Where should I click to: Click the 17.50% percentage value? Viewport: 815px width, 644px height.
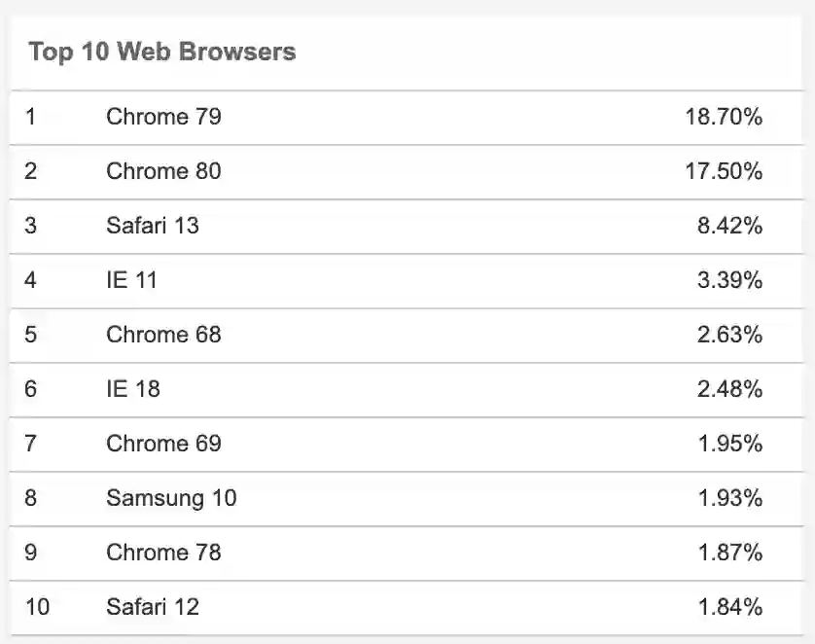tap(723, 171)
